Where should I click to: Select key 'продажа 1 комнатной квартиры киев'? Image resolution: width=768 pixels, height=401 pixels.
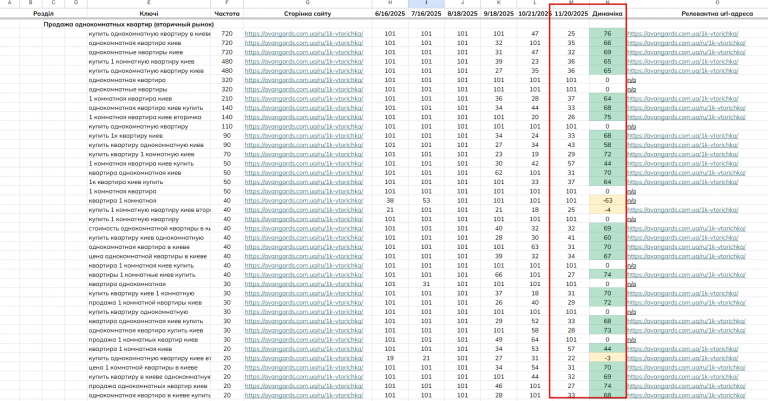click(x=145, y=303)
